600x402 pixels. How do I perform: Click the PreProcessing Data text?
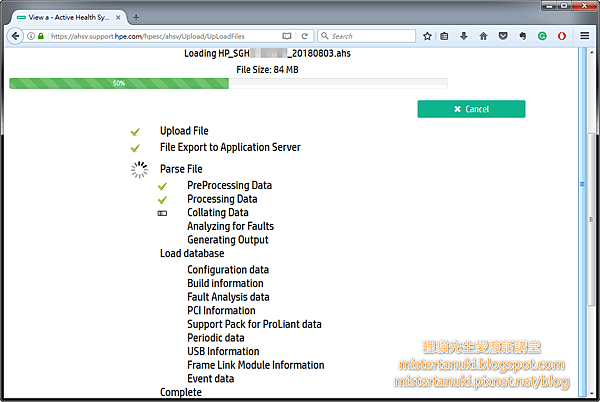coord(230,186)
